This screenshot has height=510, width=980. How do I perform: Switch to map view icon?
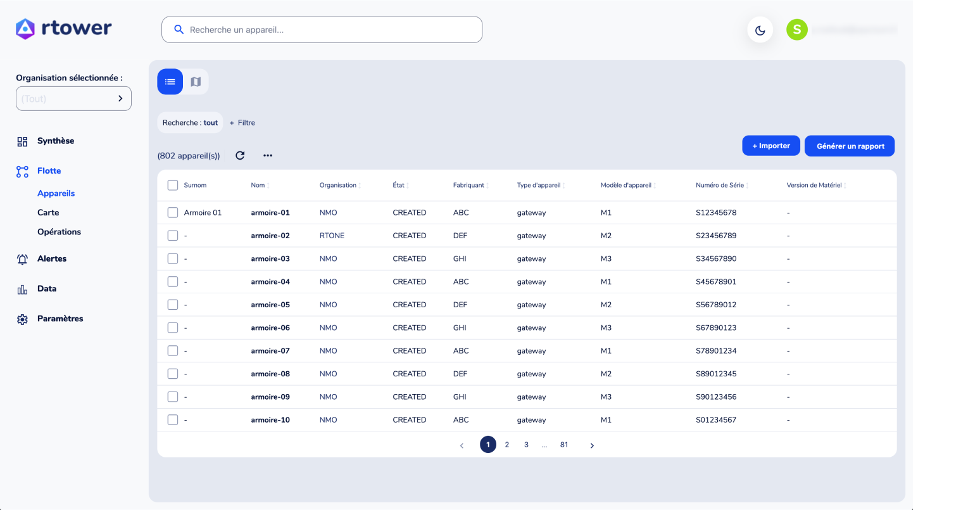tap(196, 82)
